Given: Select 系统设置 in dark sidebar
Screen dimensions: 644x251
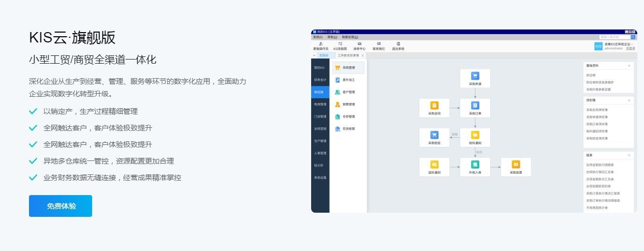Looking at the screenshot, I should click(x=320, y=178).
